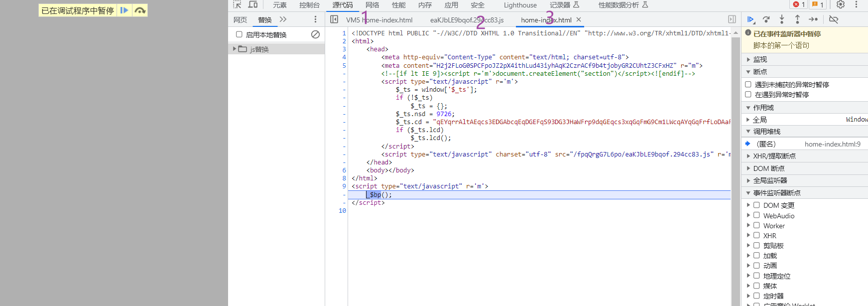The image size is (868, 306).
Task: Open the 内存 panel
Action: point(425,5)
